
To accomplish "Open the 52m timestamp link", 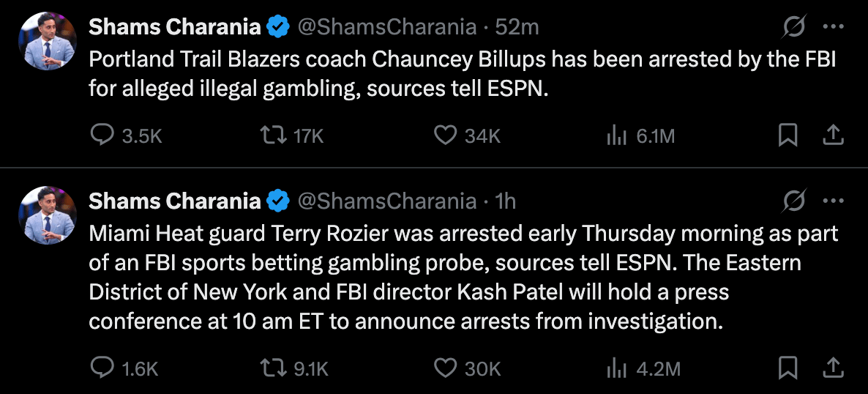I will tap(517, 27).
